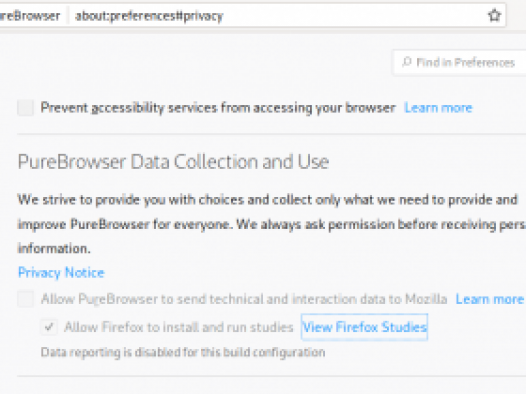The height and width of the screenshot is (394, 526).
Task: Click the paragraph starting 'We strive to provide'
Action: tap(267, 224)
